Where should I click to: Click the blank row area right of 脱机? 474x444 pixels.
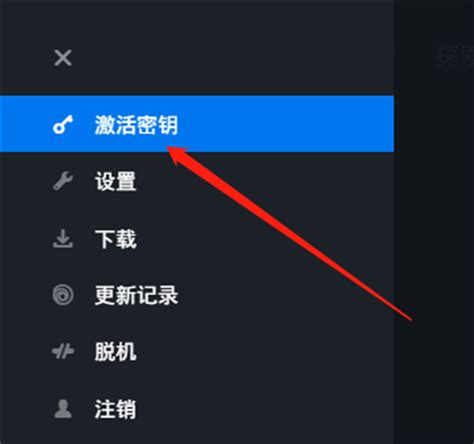[x=267, y=351]
